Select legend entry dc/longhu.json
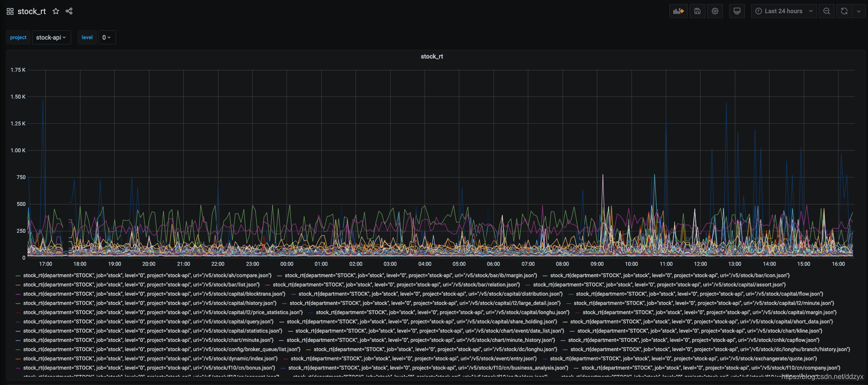This screenshot has width=868, height=385. click(x=436, y=349)
